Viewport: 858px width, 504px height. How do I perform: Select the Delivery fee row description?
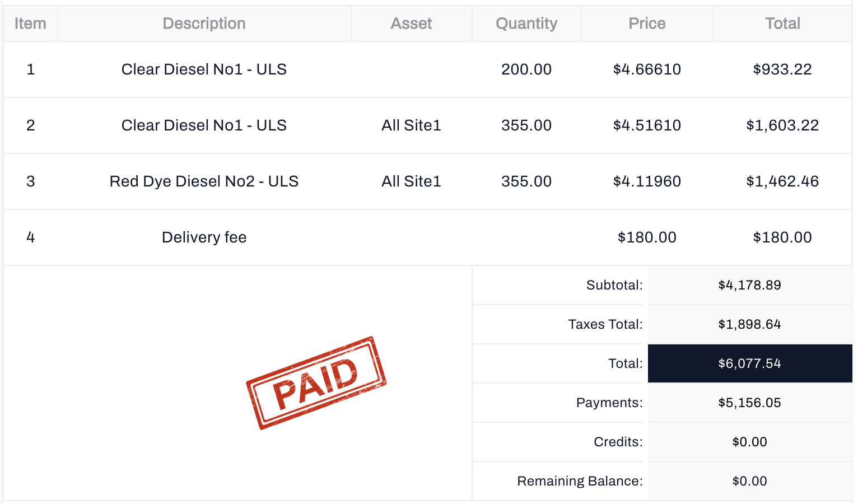(204, 237)
